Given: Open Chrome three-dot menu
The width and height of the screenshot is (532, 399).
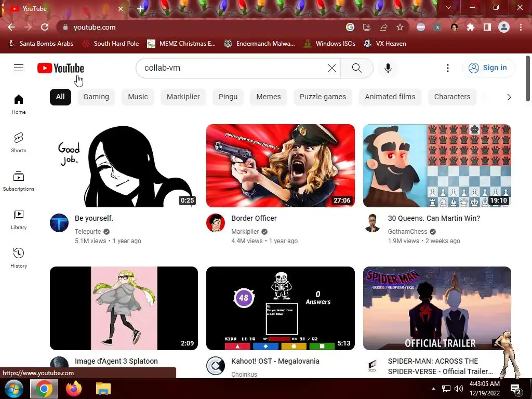Looking at the screenshot, I should 521,27.
